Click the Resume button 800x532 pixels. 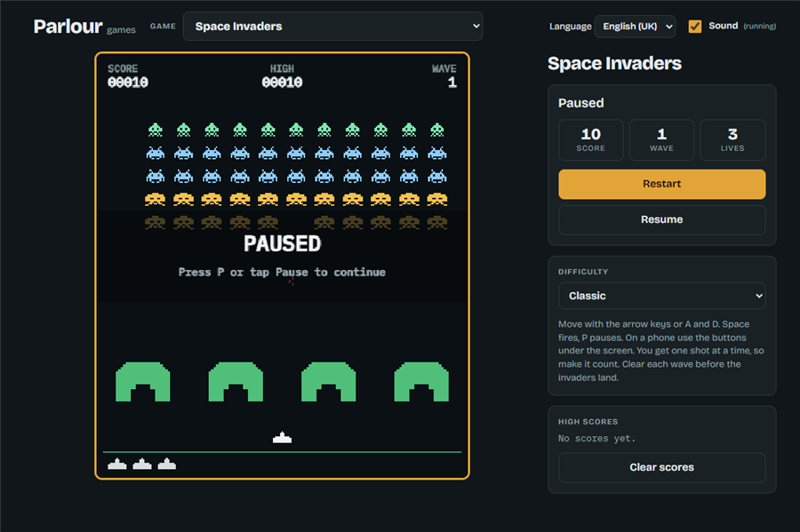[661, 219]
